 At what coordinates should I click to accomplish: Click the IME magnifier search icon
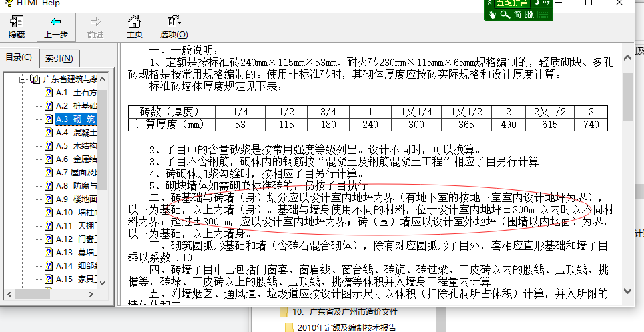[x=505, y=15]
